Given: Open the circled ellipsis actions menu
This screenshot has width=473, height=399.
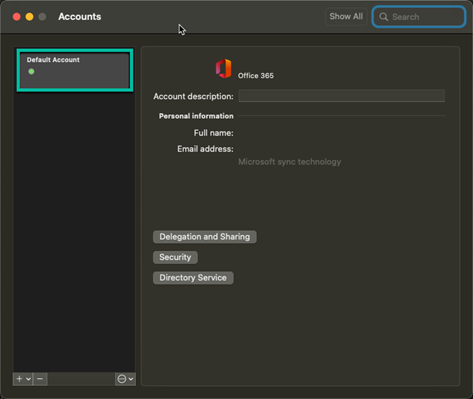Looking at the screenshot, I should coord(125,379).
